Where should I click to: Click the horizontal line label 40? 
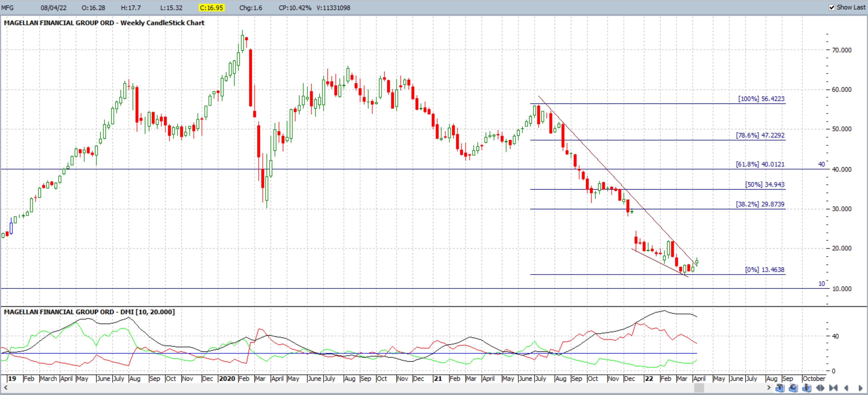coord(821,164)
